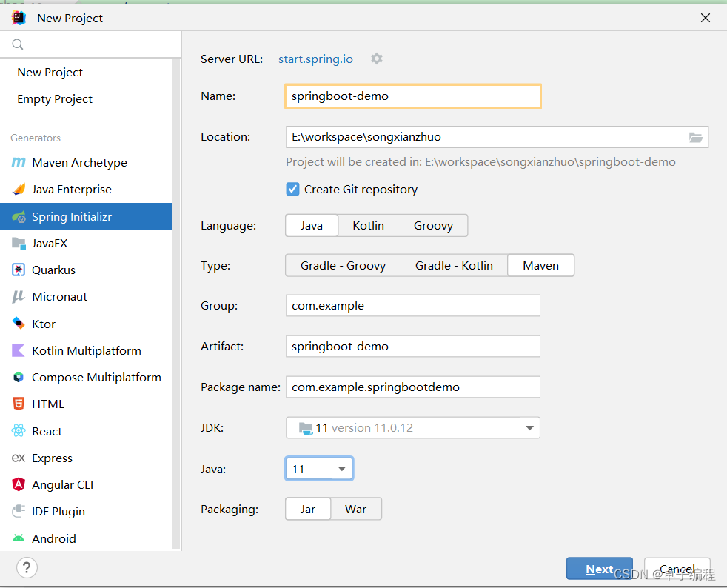Click the Name field springboot-demo
The image size is (727, 588).
pos(412,96)
